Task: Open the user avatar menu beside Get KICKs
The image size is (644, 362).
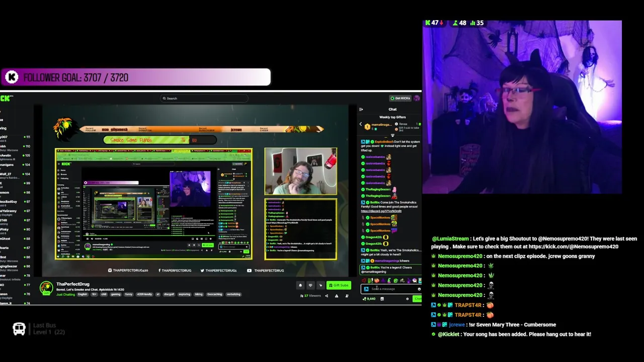Action: click(x=417, y=98)
